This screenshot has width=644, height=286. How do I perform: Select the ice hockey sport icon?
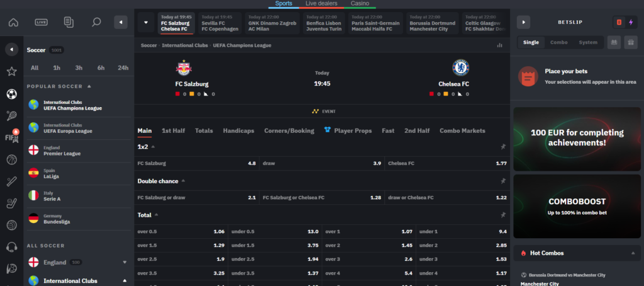pos(11,203)
